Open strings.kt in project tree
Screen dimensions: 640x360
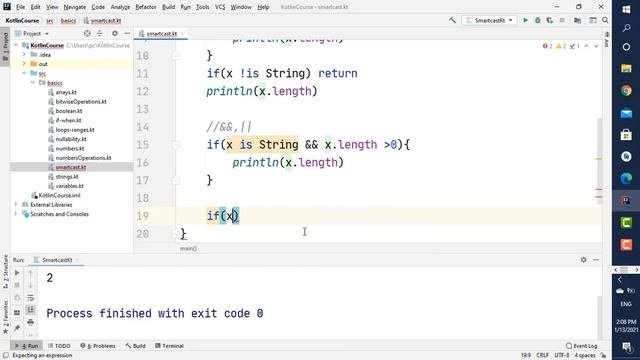tap(67, 177)
